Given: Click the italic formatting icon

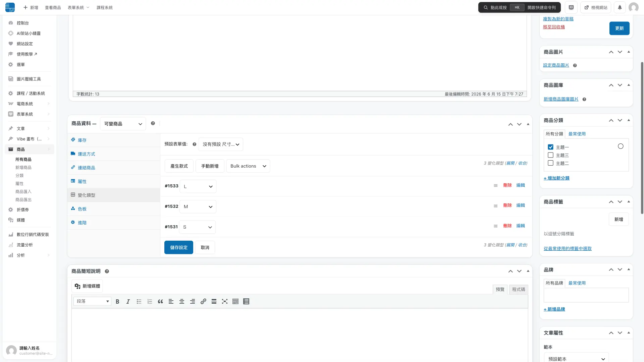Looking at the screenshot, I should [128, 301].
